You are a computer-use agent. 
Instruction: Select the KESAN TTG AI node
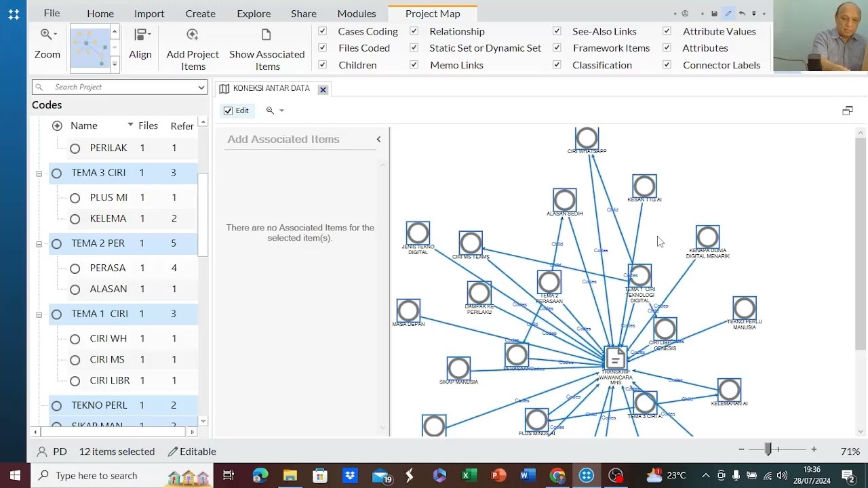pyautogui.click(x=644, y=186)
